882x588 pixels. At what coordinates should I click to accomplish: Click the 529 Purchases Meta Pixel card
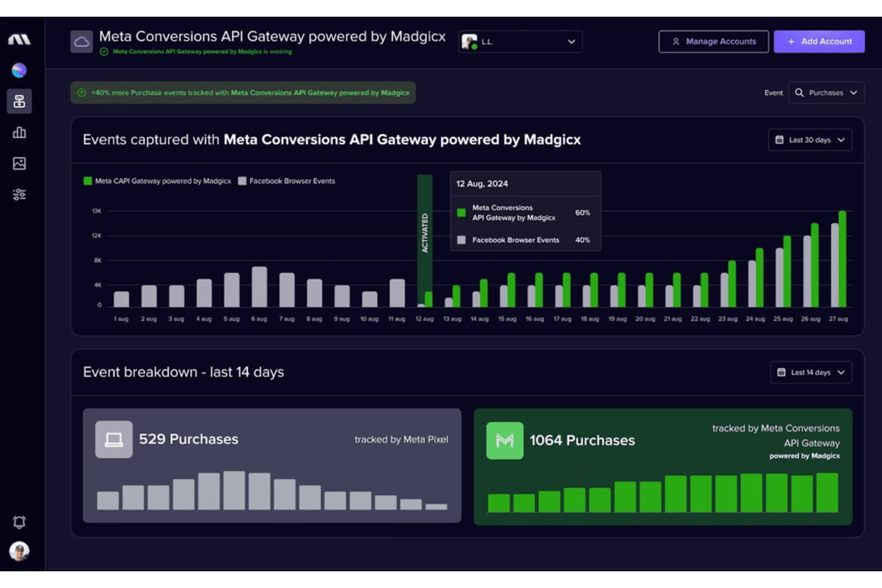pos(272,465)
